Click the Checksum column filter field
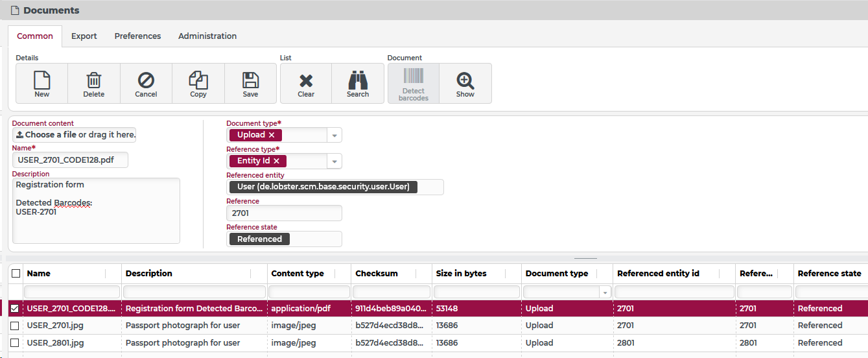868x358 pixels. [392, 292]
